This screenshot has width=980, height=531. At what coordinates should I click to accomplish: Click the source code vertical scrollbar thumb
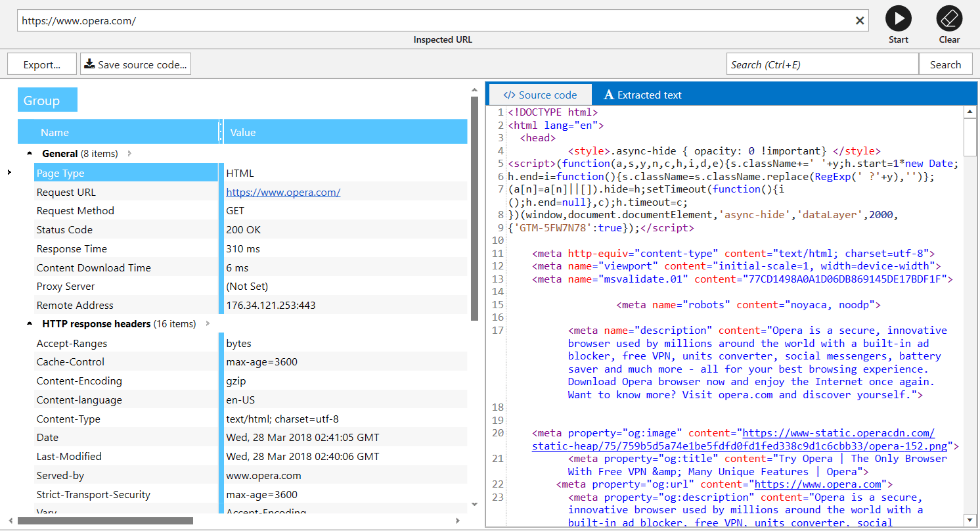[969, 137]
